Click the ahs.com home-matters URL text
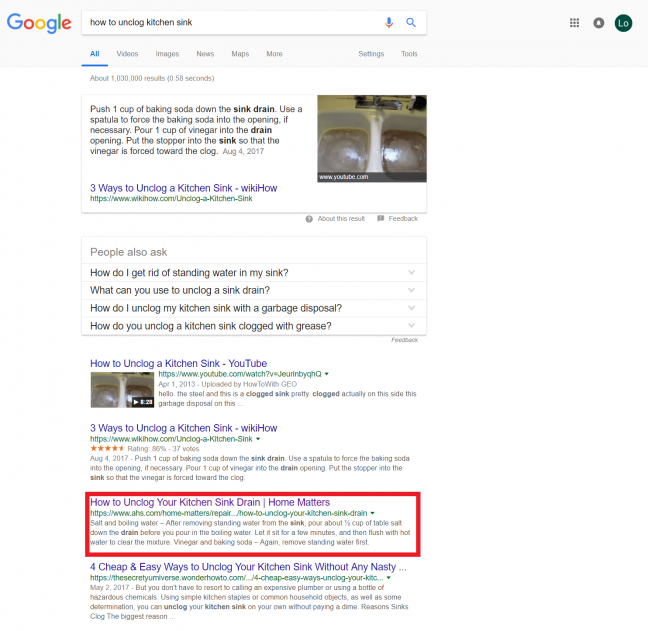Screen dimensions: 648x631 point(229,513)
